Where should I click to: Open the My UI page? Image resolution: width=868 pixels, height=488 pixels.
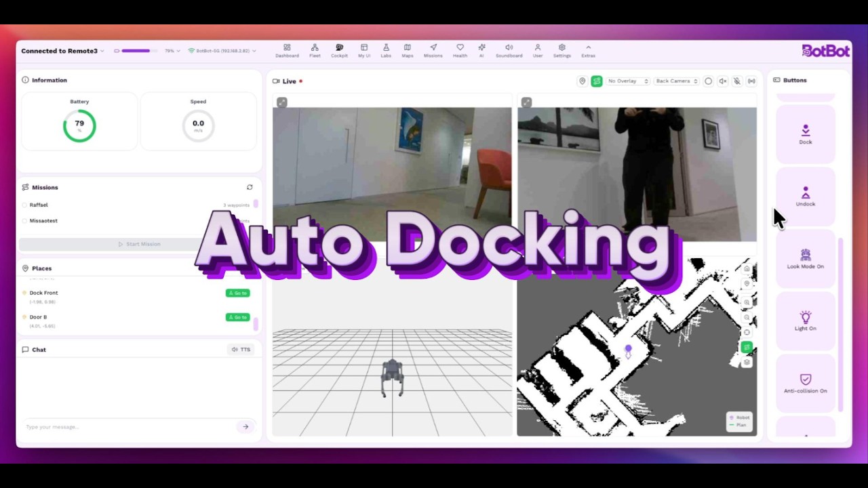pos(364,51)
